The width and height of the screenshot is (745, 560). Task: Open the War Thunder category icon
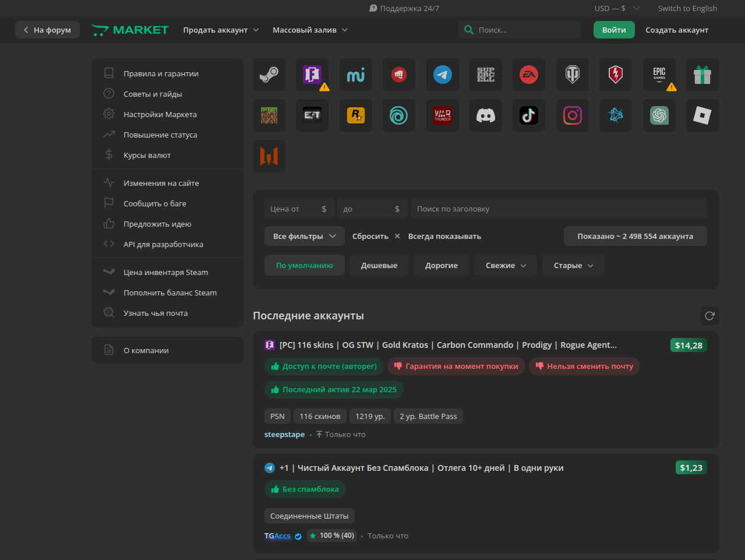(443, 115)
